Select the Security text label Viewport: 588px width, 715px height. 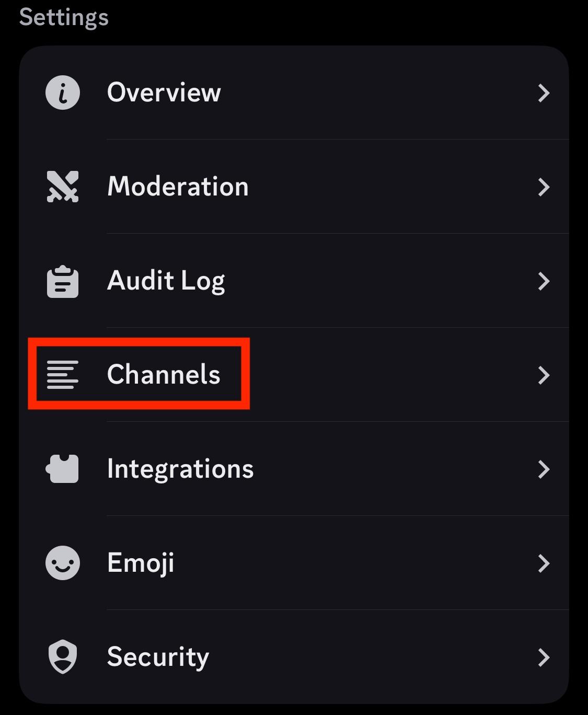(x=158, y=658)
